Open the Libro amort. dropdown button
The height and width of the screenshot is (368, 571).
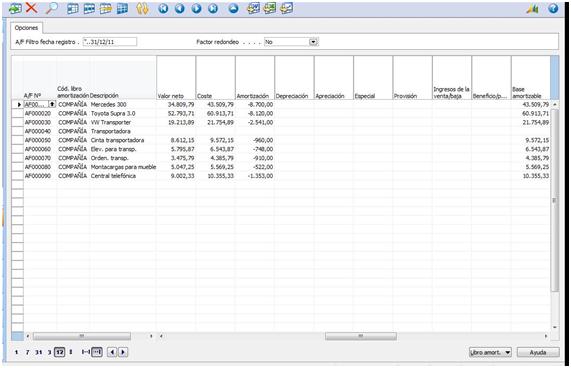(490, 352)
